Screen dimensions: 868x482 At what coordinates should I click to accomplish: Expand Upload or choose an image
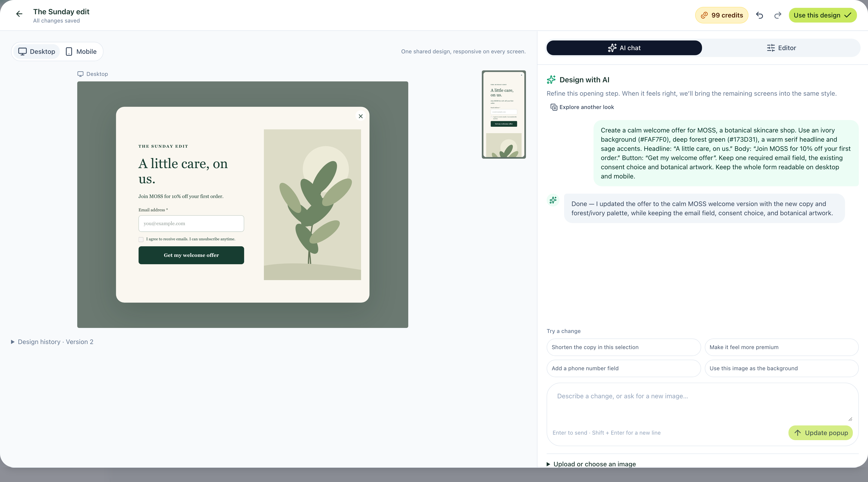click(x=591, y=464)
